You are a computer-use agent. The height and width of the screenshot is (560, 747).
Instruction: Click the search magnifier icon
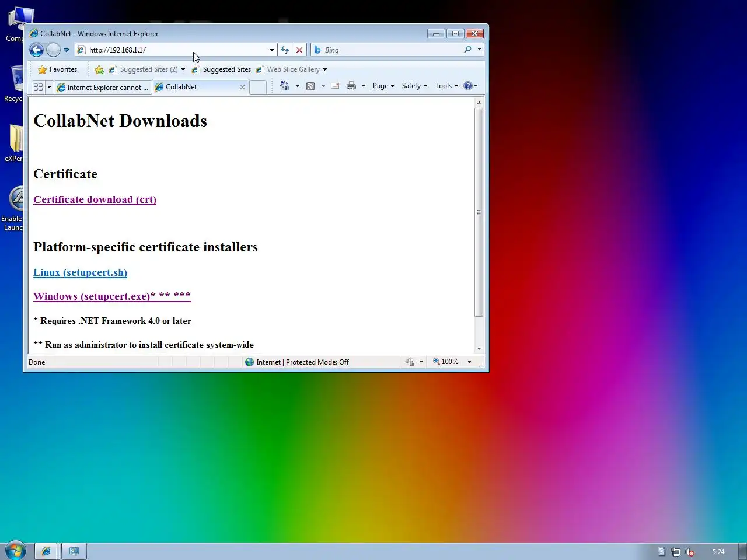click(467, 50)
